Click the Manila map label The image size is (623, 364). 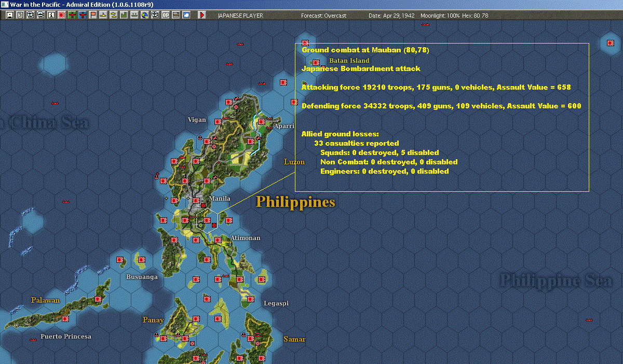219,199
